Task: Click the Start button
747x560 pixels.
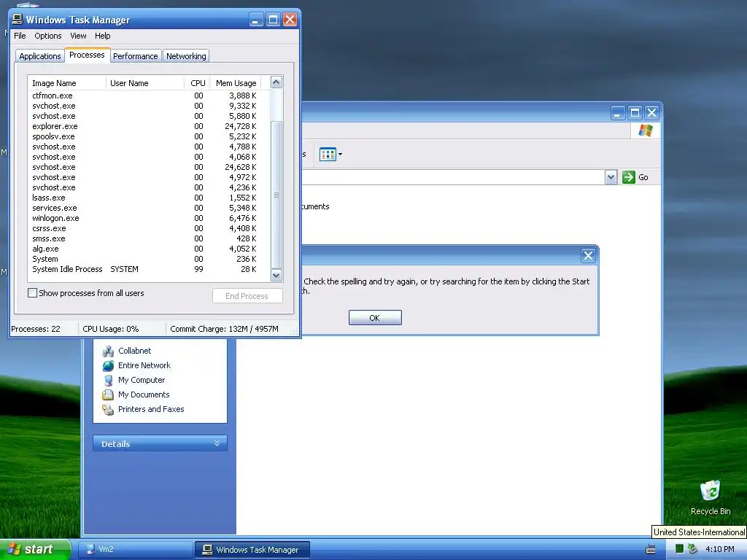Action: 35,549
